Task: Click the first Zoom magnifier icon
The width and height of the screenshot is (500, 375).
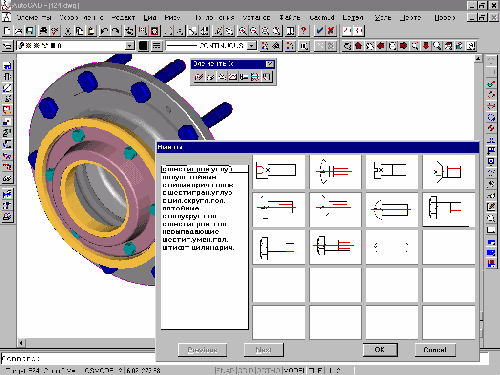Action: [243, 31]
